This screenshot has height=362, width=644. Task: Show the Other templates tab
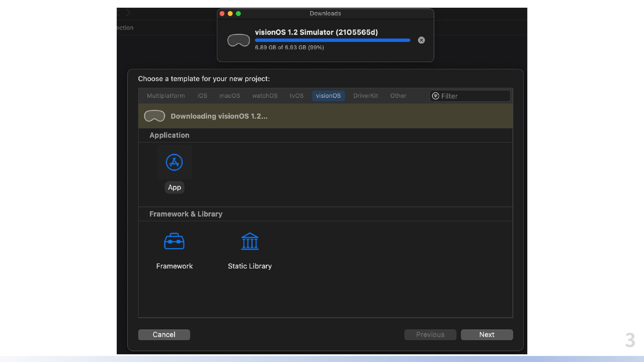(x=398, y=96)
